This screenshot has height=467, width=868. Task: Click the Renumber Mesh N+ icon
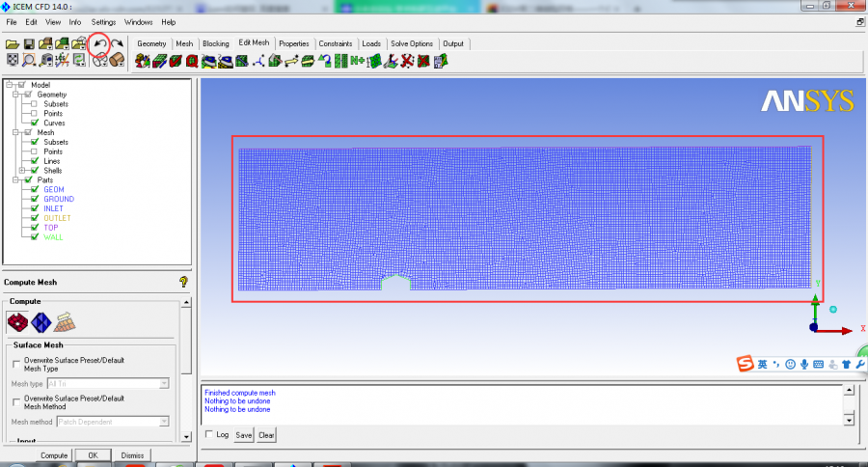click(x=357, y=61)
